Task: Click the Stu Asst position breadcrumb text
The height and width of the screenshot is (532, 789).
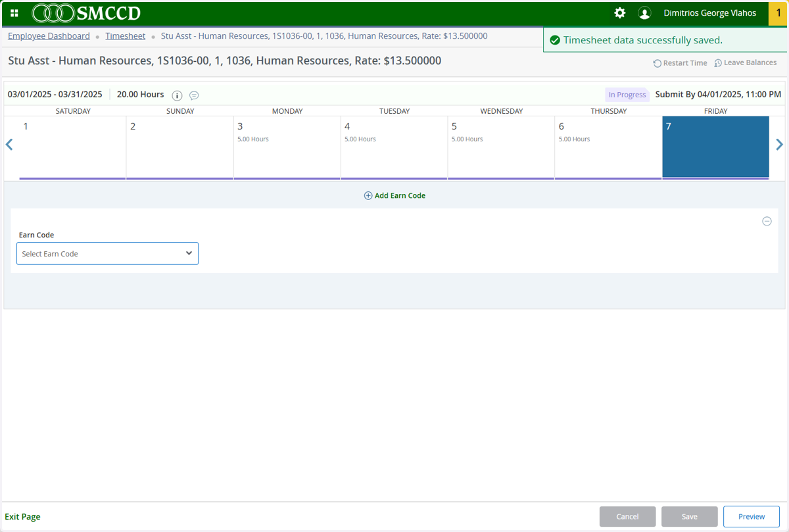Action: pyautogui.click(x=324, y=36)
